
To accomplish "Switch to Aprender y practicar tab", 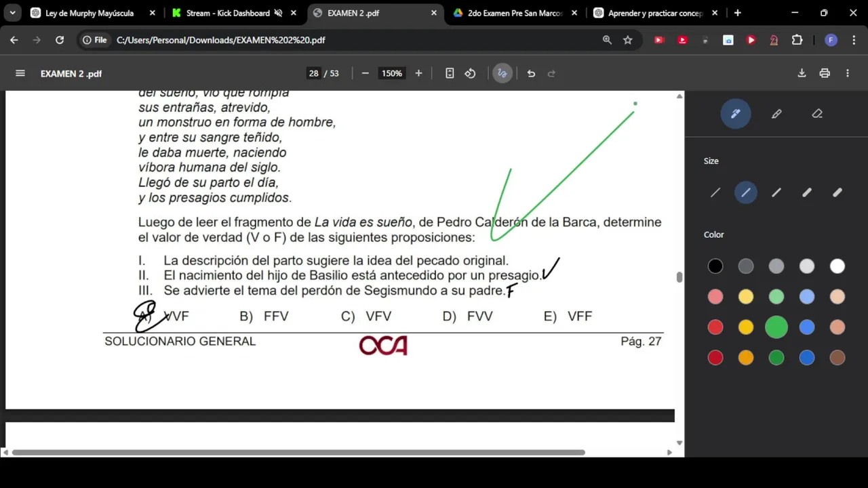I will [656, 13].
